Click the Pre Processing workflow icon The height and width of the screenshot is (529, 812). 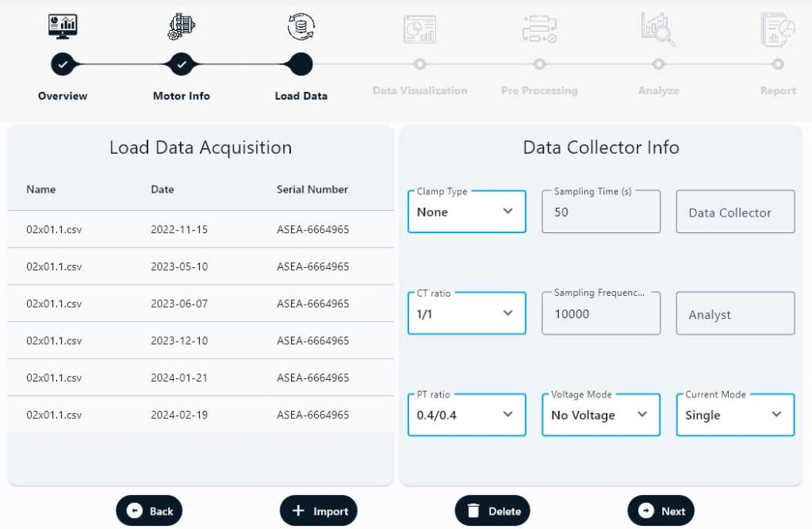[539, 29]
